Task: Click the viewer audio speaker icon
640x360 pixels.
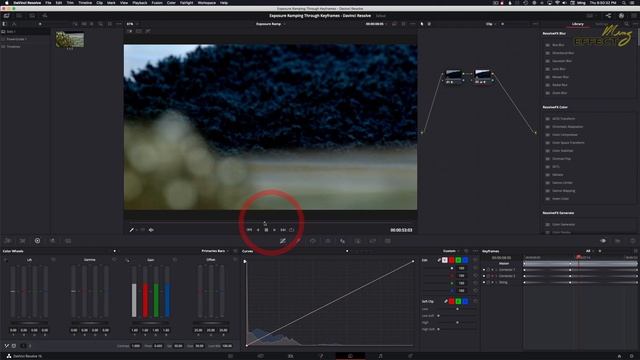Action: [151, 230]
